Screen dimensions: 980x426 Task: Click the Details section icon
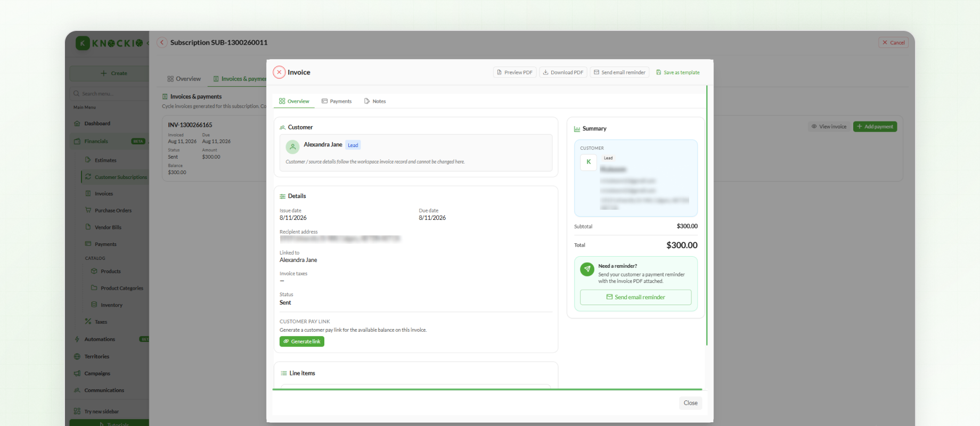tap(282, 196)
